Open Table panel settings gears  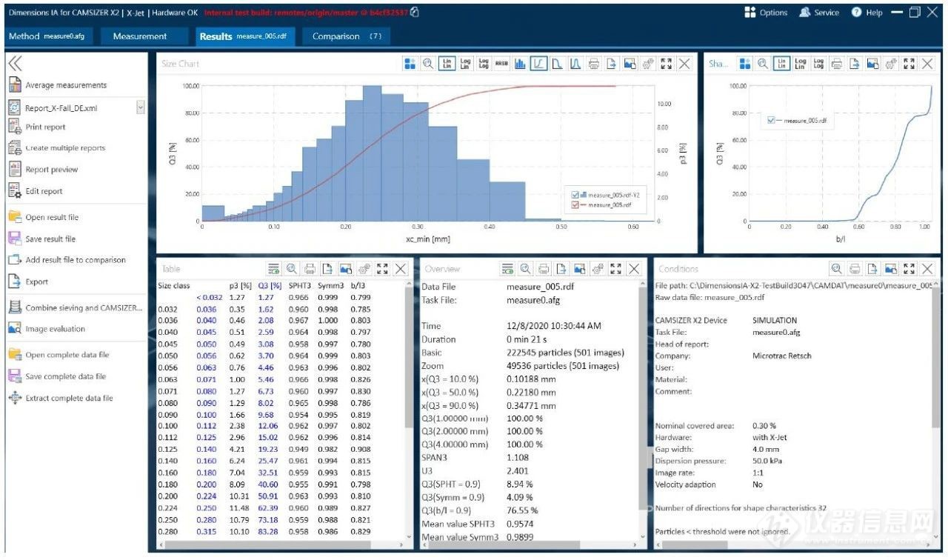click(x=364, y=269)
